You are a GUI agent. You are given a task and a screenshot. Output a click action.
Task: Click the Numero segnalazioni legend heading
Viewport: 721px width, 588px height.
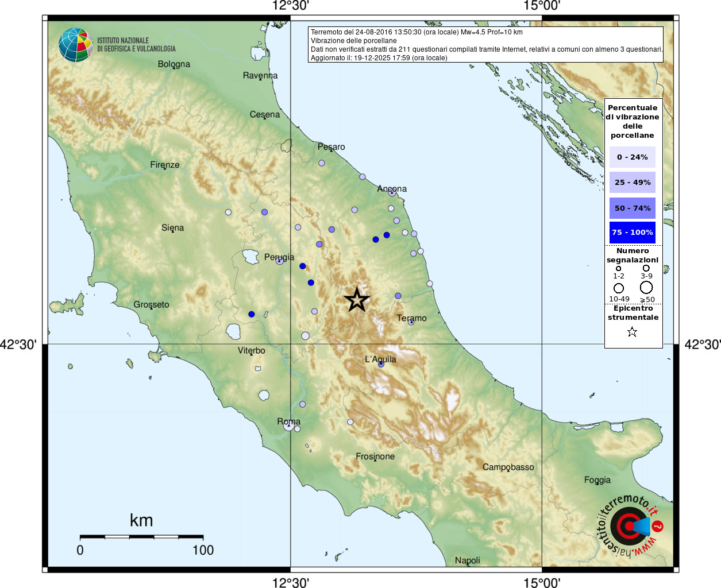tap(632, 256)
